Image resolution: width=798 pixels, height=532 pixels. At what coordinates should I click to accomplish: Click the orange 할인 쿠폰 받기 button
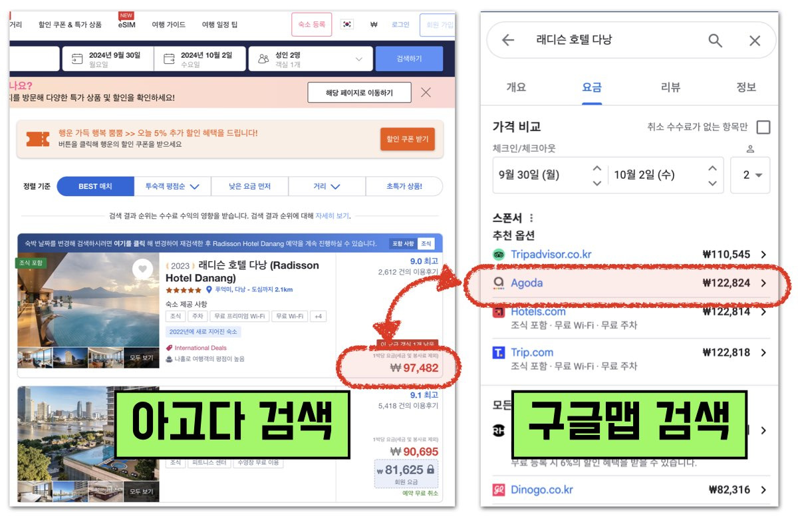407,139
